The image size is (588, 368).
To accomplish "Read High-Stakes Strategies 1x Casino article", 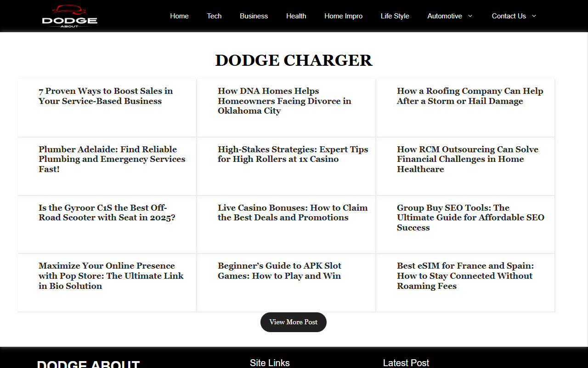I will coord(293,154).
